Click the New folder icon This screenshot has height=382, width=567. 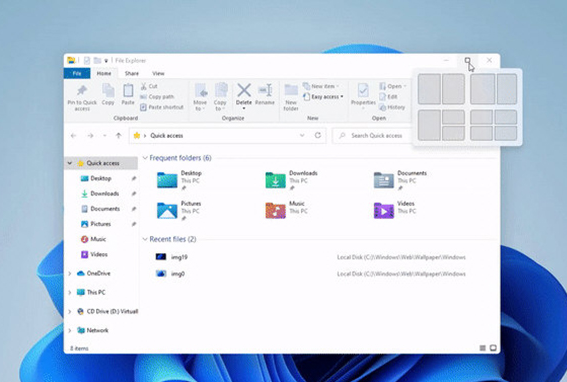pos(291,90)
